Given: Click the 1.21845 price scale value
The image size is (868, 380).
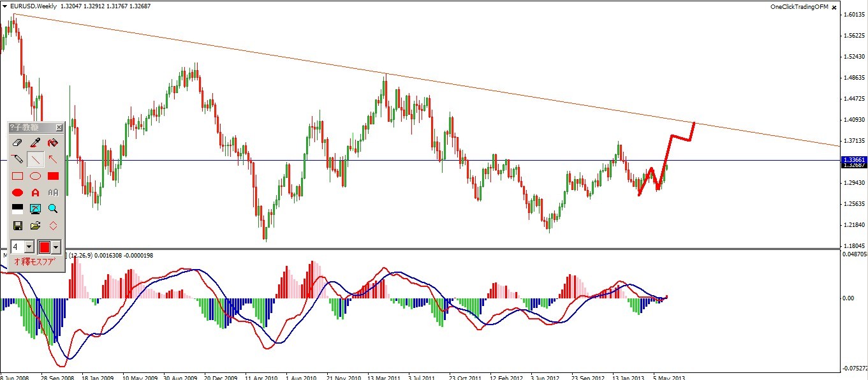Looking at the screenshot, I should (854, 225).
